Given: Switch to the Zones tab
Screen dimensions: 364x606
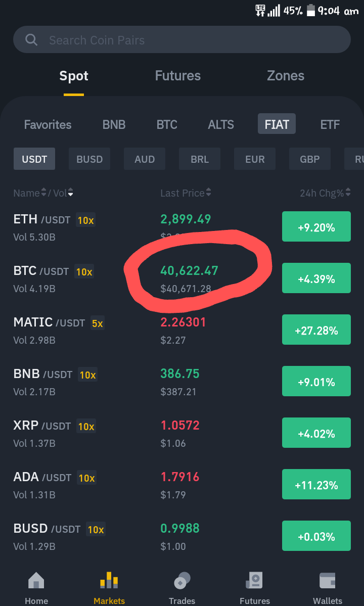Looking at the screenshot, I should pos(286,75).
